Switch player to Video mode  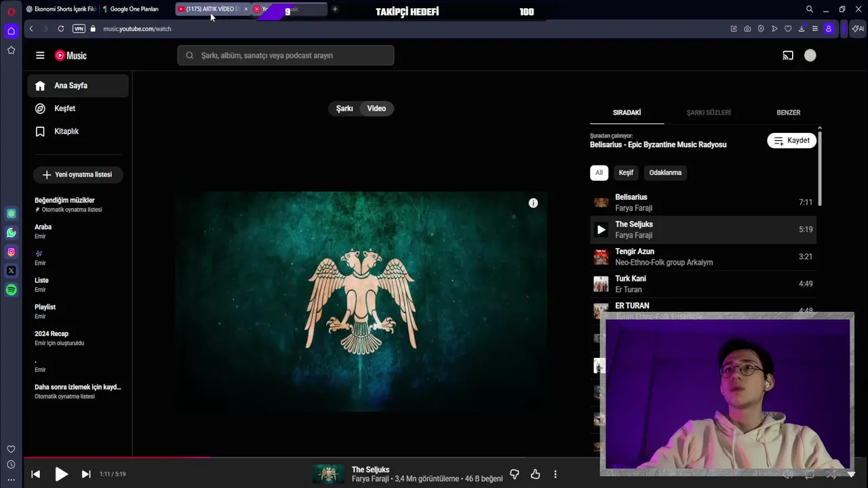[376, 108]
